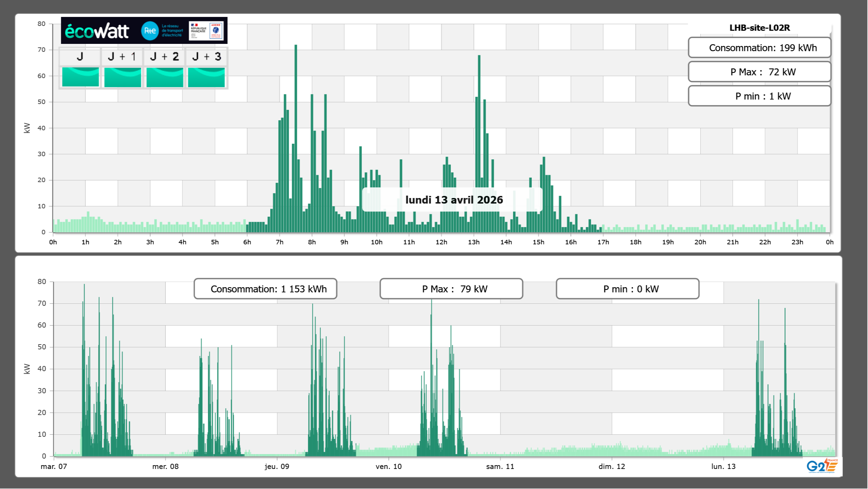Click the 13h label on the daily axis
This screenshot has height=489, width=868.
point(474,242)
